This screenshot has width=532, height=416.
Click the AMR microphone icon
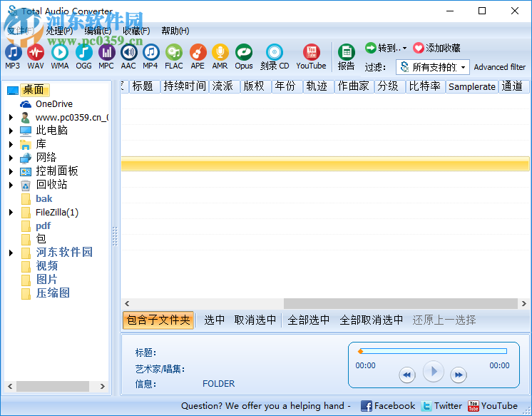(220, 53)
